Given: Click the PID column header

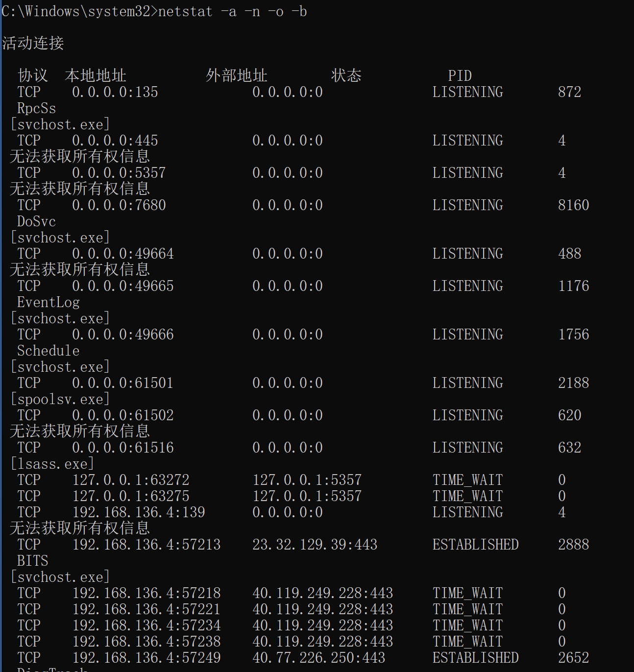Looking at the screenshot, I should click(x=460, y=75).
